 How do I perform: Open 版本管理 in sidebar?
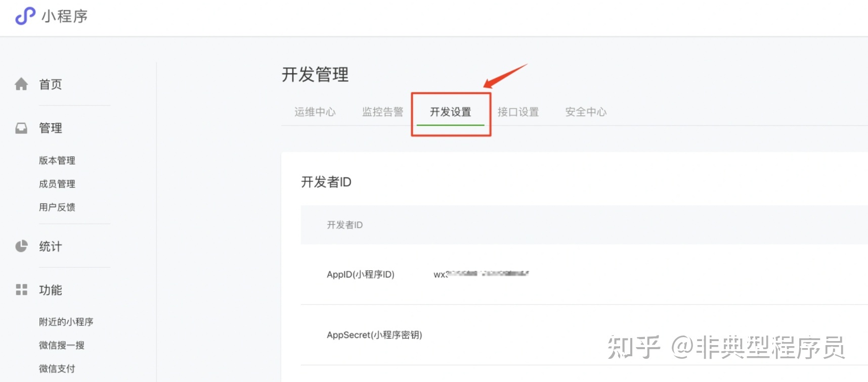(57, 160)
